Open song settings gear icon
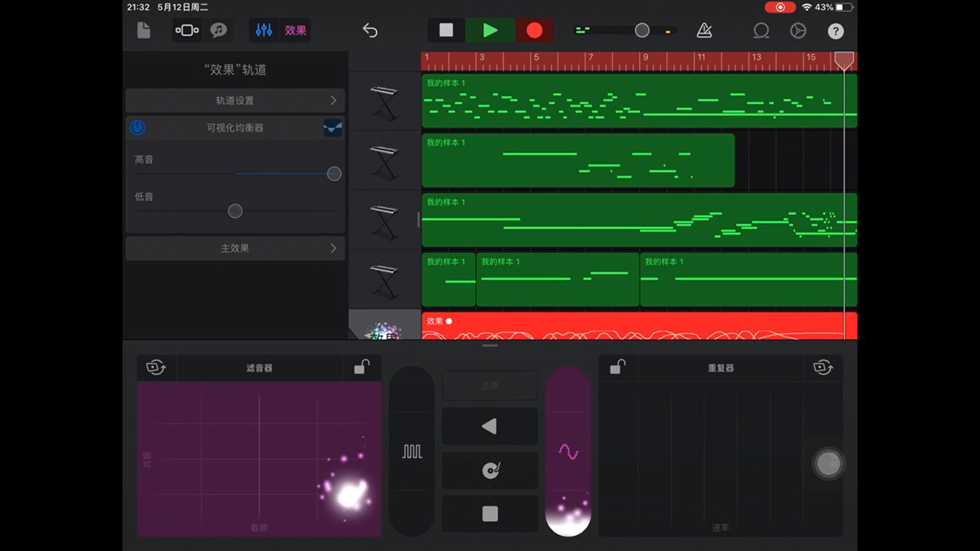 (x=798, y=31)
